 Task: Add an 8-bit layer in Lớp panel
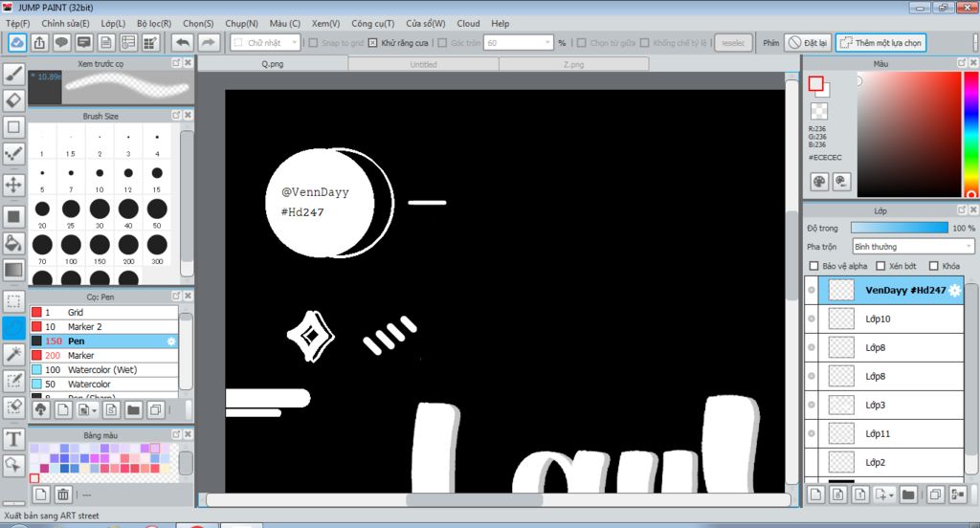pos(838,495)
